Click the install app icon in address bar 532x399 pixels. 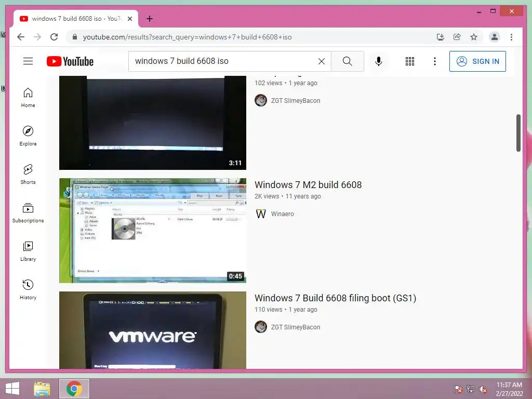441,37
